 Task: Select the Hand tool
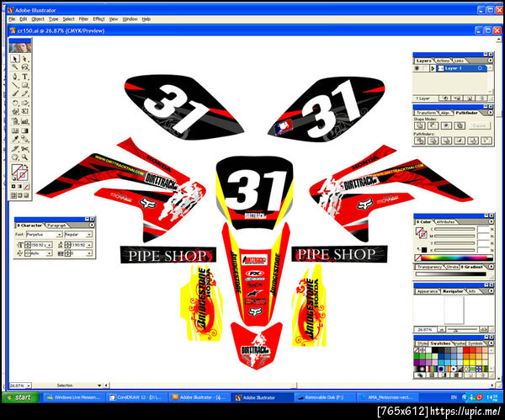coord(15,157)
